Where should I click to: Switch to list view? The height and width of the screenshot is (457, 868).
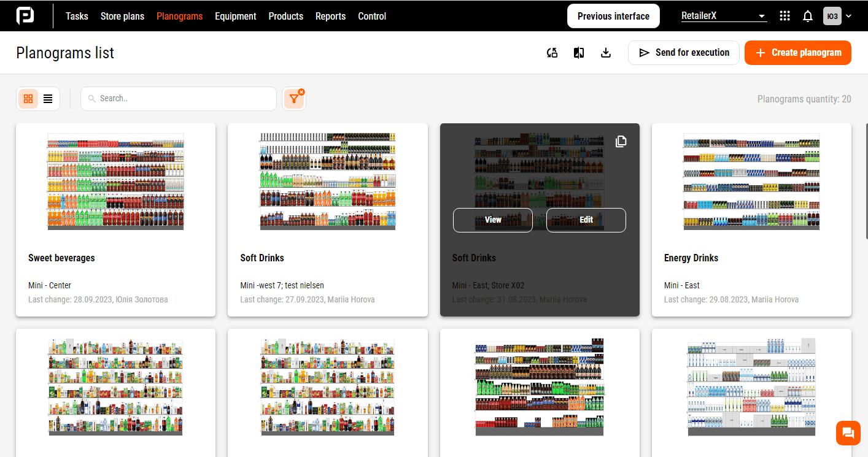point(48,99)
